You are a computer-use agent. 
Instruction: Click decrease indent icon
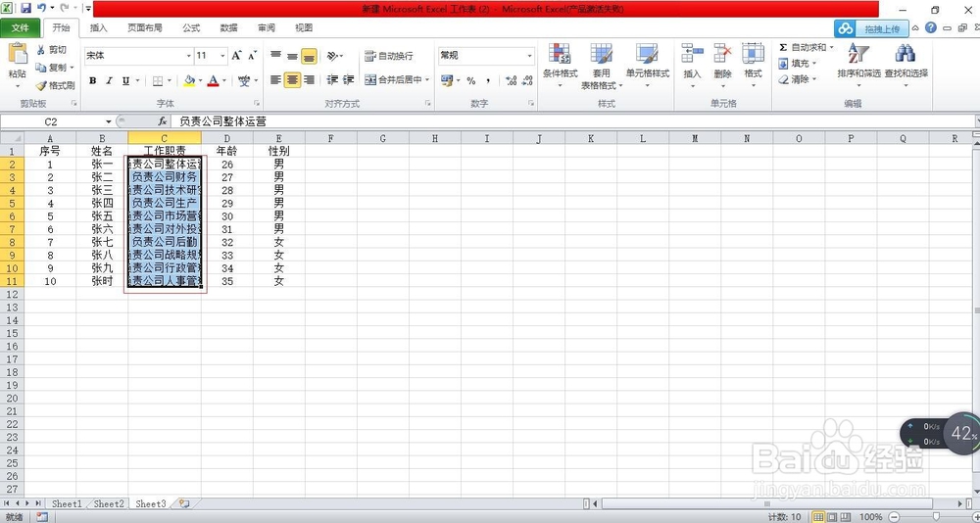click(x=332, y=80)
